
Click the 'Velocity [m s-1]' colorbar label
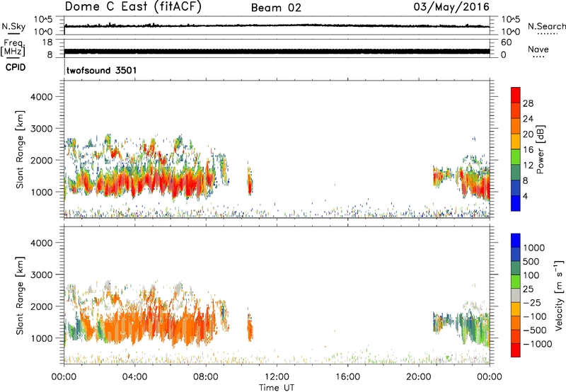pos(559,295)
